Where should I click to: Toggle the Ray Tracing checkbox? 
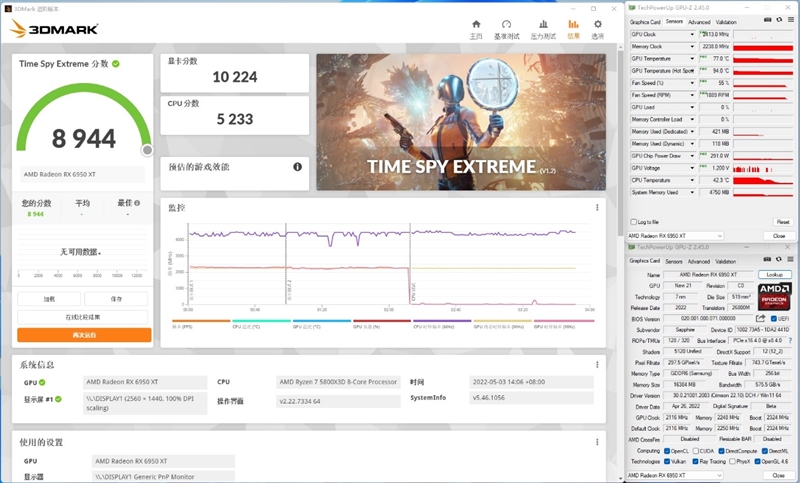[695, 461]
